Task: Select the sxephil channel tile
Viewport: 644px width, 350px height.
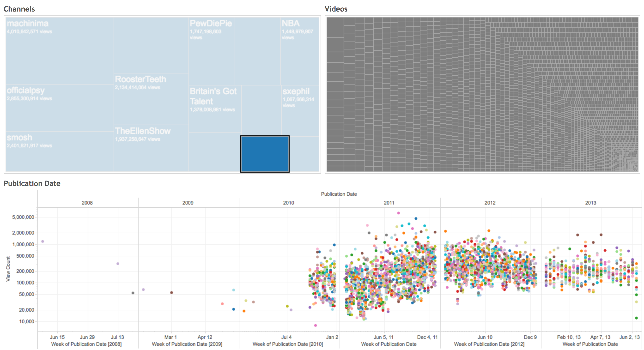Action: coord(300,111)
